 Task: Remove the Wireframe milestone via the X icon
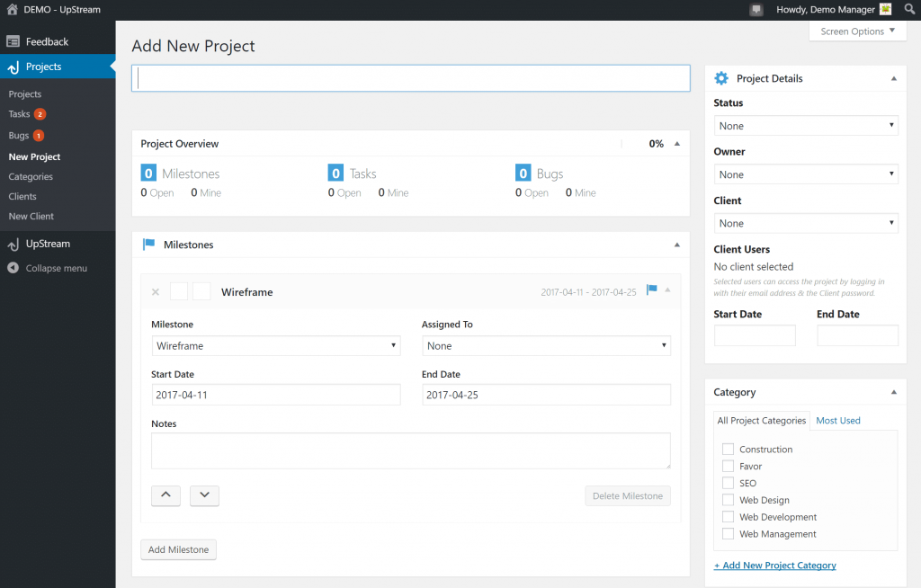(155, 291)
